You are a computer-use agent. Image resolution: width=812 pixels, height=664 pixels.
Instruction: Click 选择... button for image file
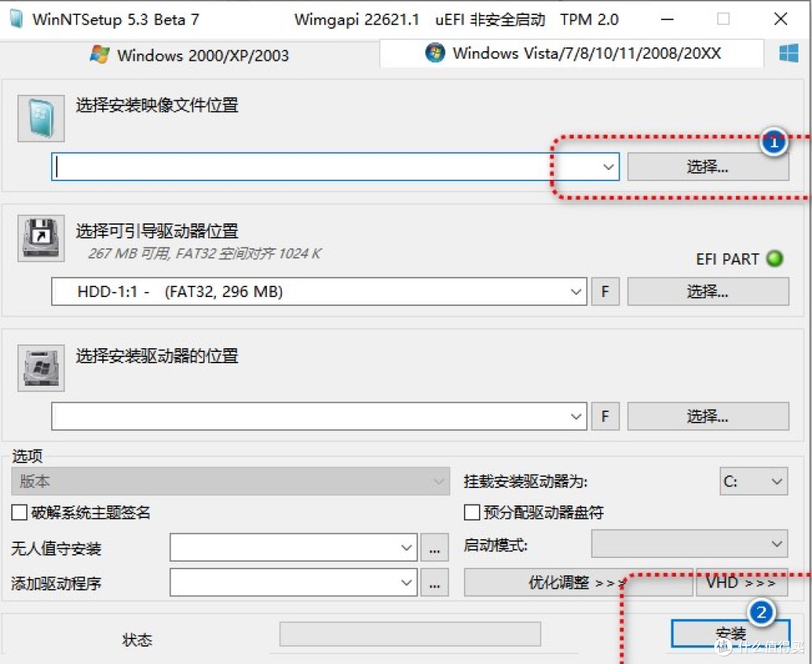coord(708,167)
